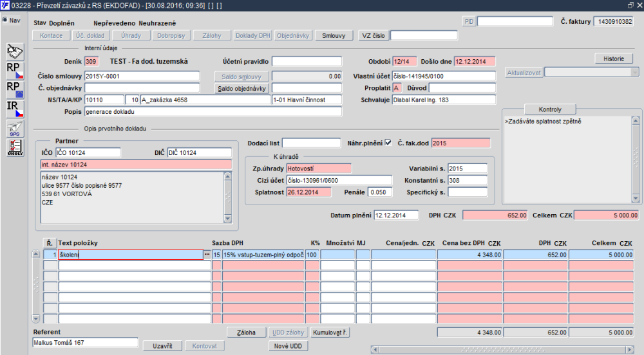Focus the PID input field
644x355 pixels.
pos(515,21)
